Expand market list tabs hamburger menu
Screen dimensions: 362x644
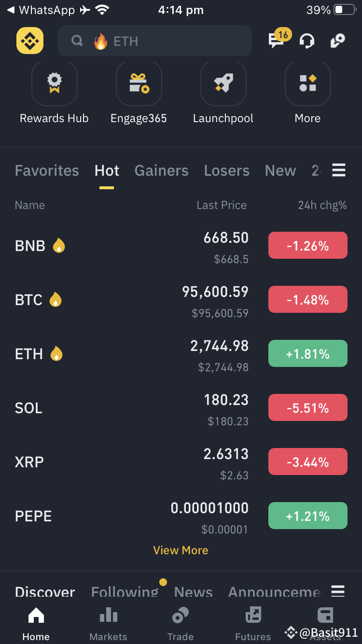pyautogui.click(x=339, y=170)
